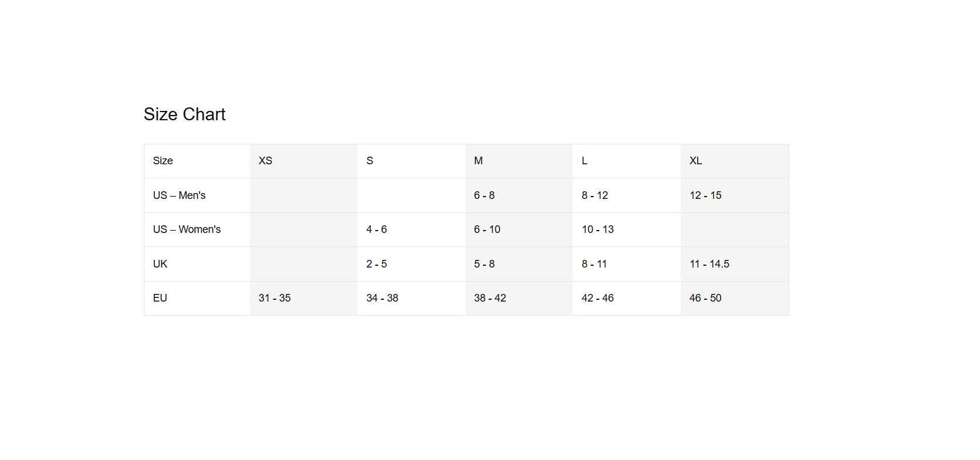This screenshot has width=980, height=460.
Task: Select the EU XL value 46 - 50
Action: (705, 298)
